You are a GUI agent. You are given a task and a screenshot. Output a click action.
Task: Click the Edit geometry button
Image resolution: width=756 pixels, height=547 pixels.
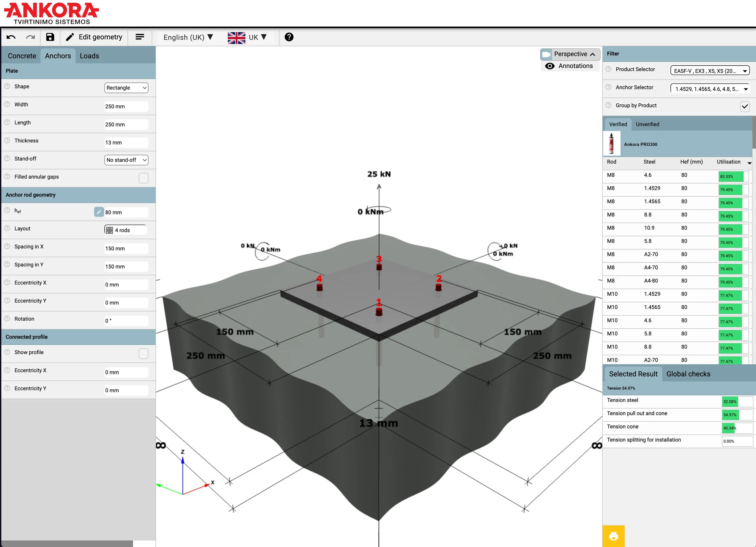tap(94, 37)
